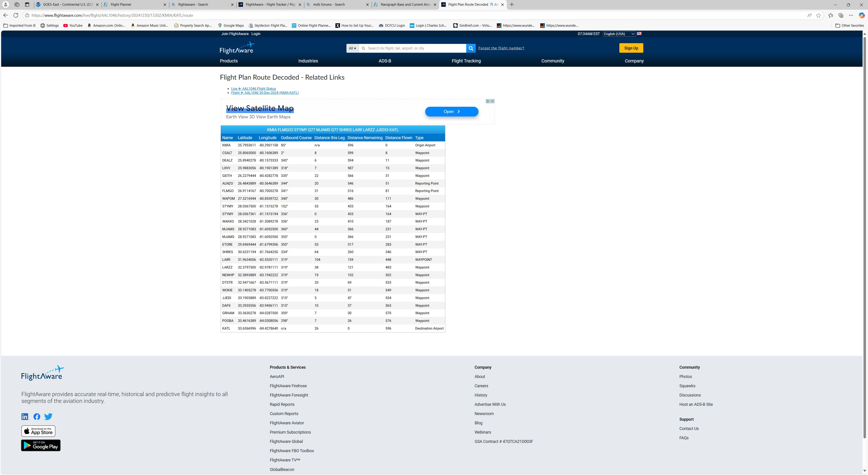Click Get it on Google Play badge

pyautogui.click(x=41, y=445)
